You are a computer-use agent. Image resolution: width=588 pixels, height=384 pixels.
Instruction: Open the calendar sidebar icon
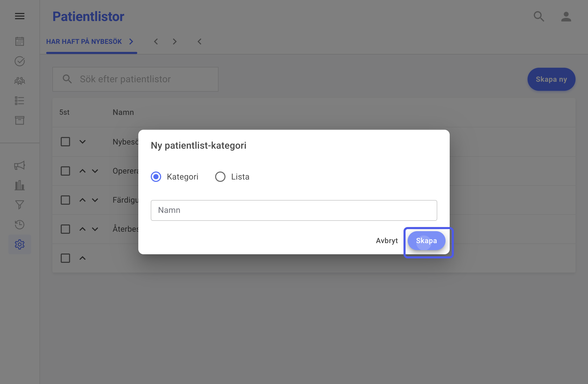pyautogui.click(x=20, y=41)
